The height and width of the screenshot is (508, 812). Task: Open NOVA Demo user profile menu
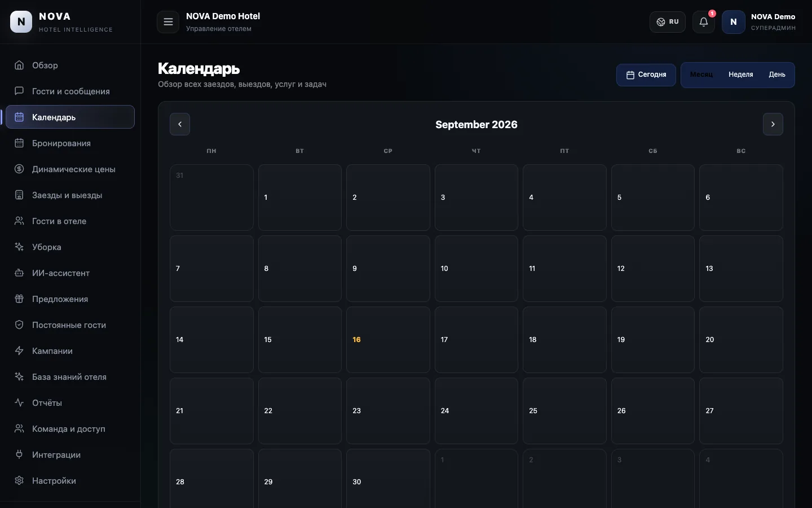759,22
